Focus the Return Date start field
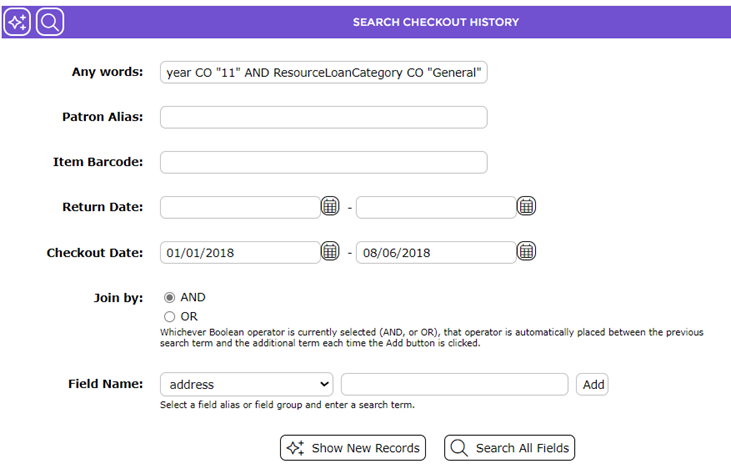Viewport: 731px width, 474px height. [240, 207]
